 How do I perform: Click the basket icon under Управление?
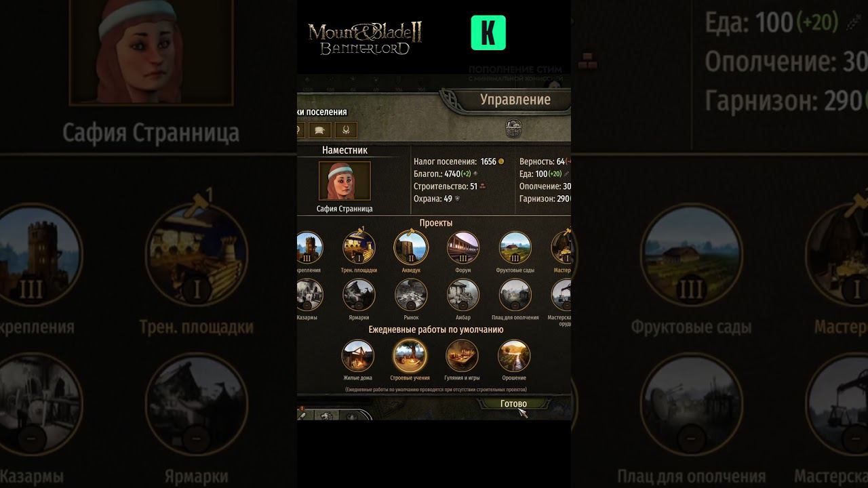point(514,127)
